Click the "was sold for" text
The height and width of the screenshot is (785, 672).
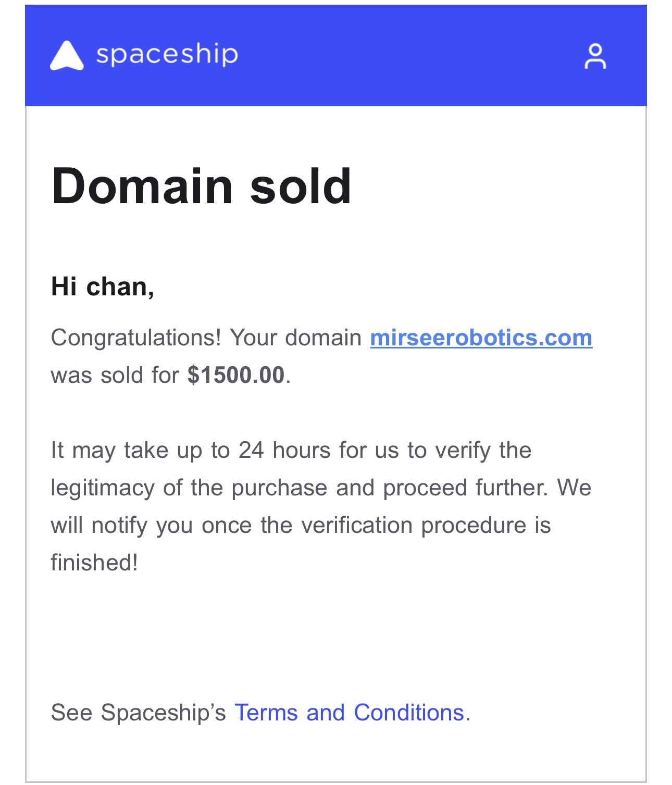pos(115,375)
